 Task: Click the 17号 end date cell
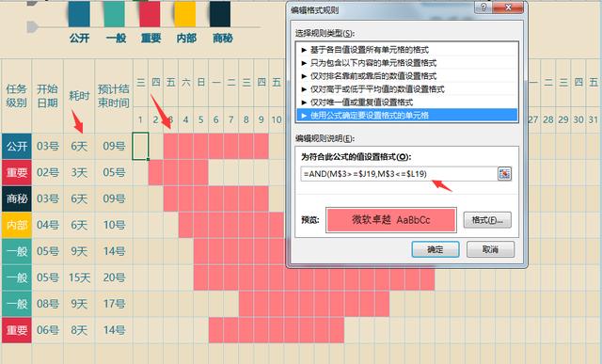coord(114,304)
